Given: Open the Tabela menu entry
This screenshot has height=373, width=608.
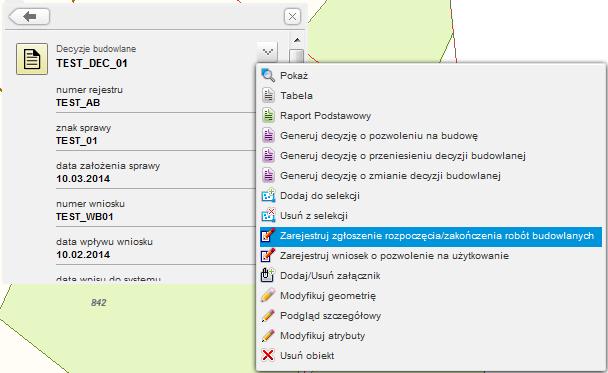Looking at the screenshot, I should point(296,95).
